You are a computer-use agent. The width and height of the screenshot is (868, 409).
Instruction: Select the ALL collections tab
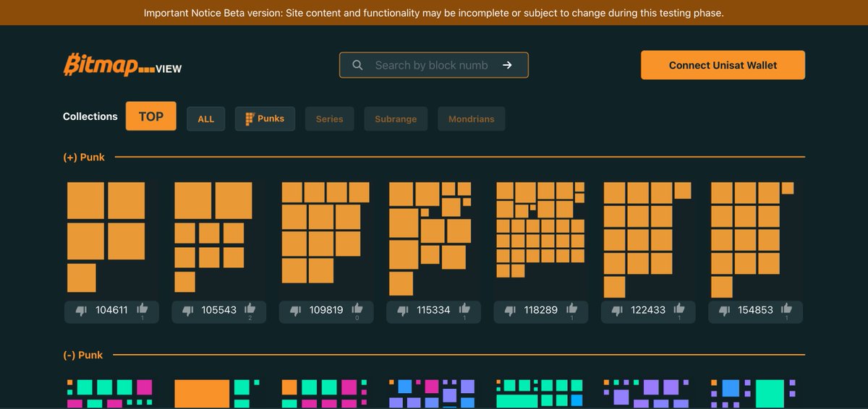coord(206,119)
